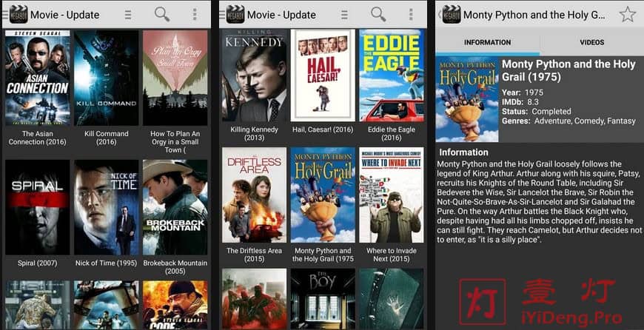The image size is (644, 330).
Task: Open the Hail, Caesar! movie poster
Action: 323,75
